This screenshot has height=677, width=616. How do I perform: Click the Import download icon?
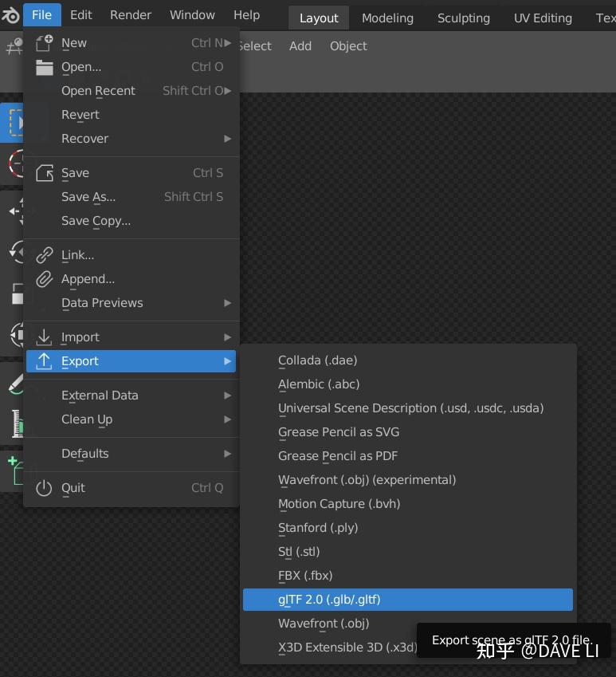(x=45, y=337)
